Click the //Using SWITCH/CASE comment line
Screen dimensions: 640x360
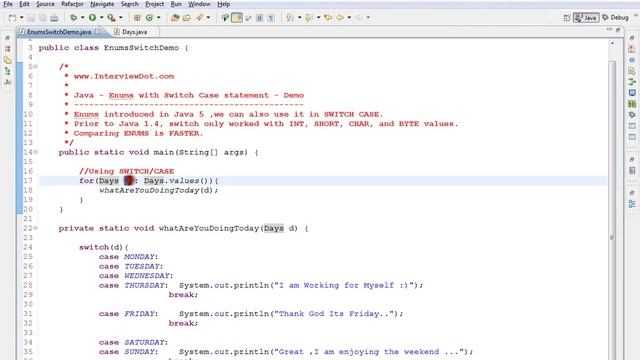127,171
